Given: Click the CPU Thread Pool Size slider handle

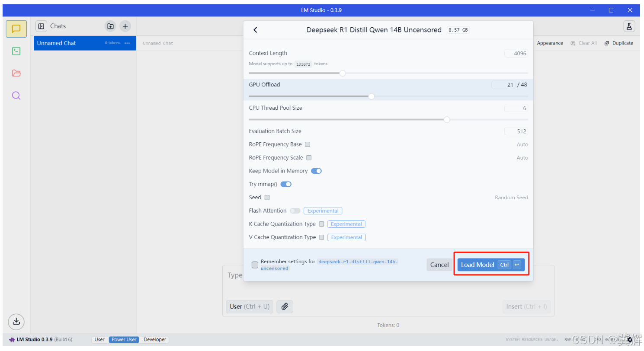Looking at the screenshot, I should (447, 119).
